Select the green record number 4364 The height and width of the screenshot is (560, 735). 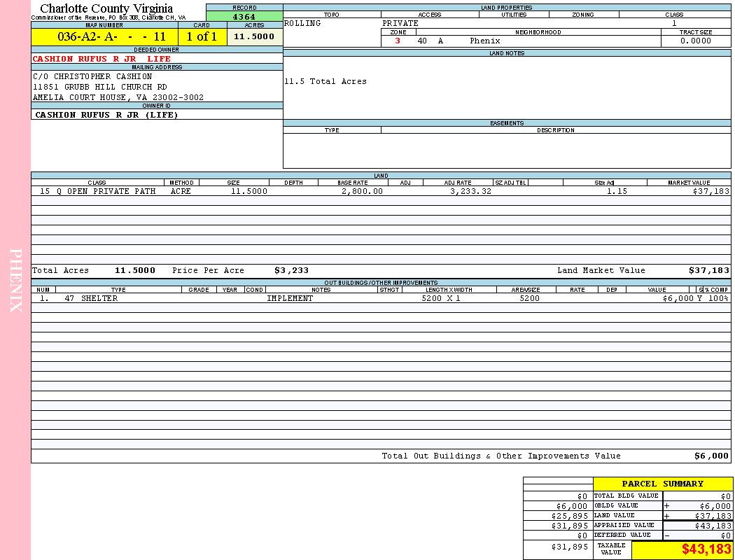pos(244,17)
